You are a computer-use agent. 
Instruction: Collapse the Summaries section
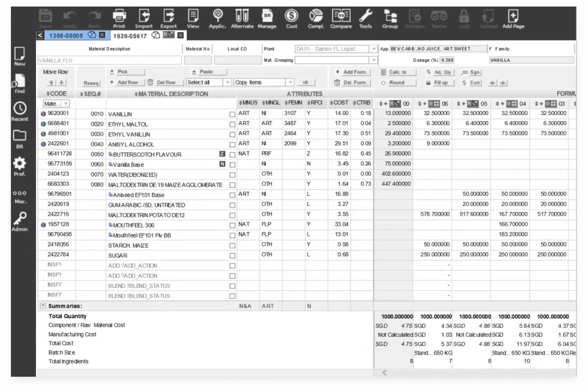[x=43, y=306]
